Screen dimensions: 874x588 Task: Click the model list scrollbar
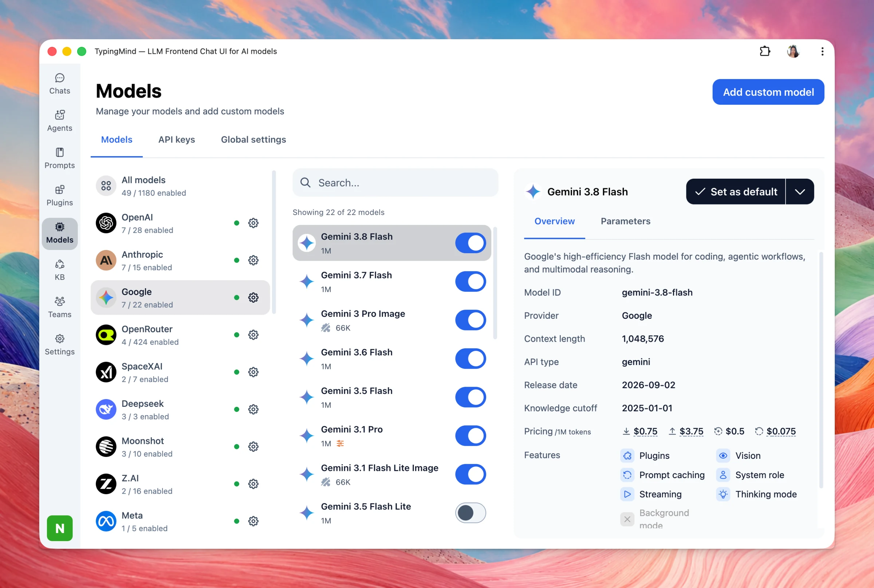[495, 283]
